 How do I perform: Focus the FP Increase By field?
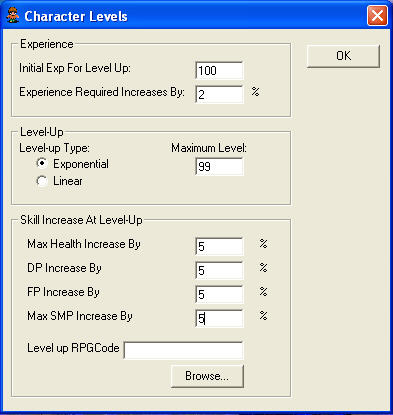tap(219, 294)
